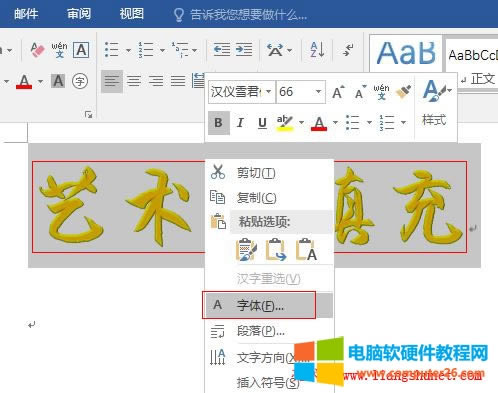Apply a multilevel list from the ribbon
Screen dimensions: 498x393
click(180, 50)
